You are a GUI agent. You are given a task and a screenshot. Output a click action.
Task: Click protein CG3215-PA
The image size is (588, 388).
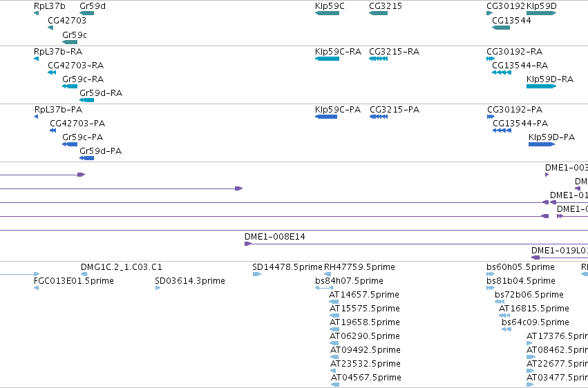[x=379, y=117]
